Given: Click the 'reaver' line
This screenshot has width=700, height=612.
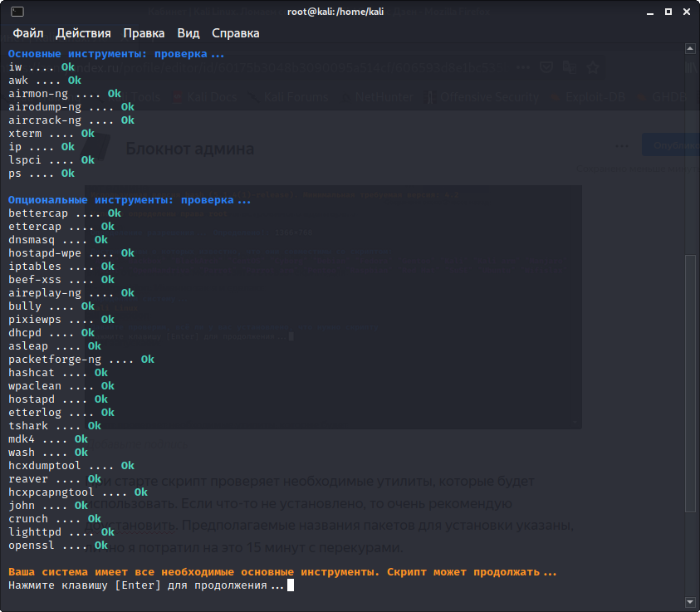Looking at the screenshot, I should [x=55, y=479].
